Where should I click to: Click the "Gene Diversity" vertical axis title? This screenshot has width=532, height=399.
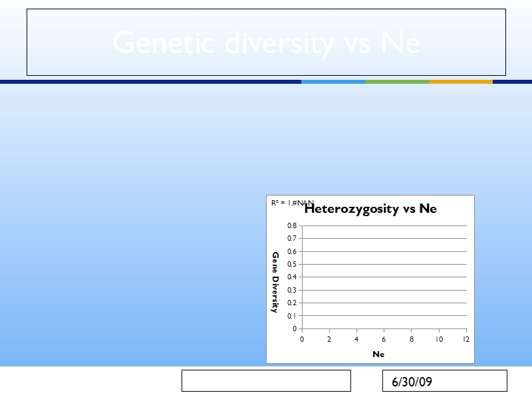275,282
